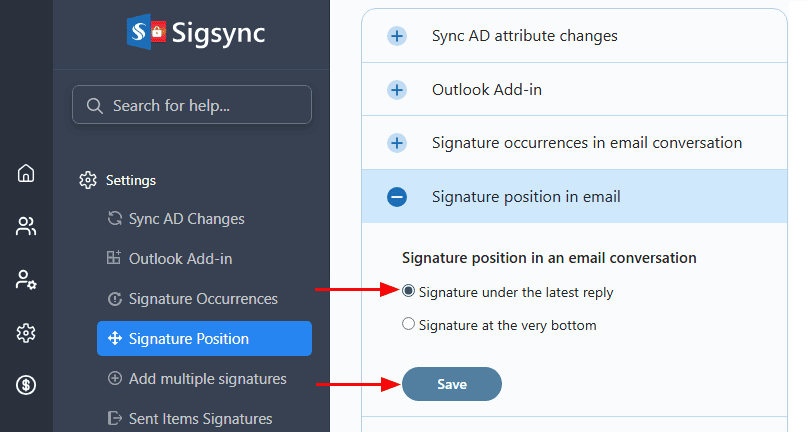
Task: Open the dollar billing icon
Action: 26,385
